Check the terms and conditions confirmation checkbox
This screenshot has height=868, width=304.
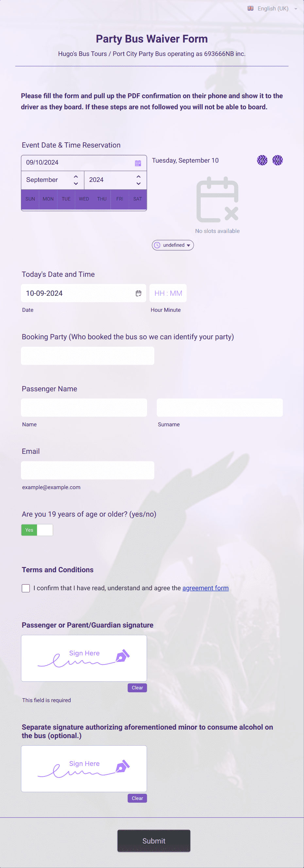coord(25,588)
